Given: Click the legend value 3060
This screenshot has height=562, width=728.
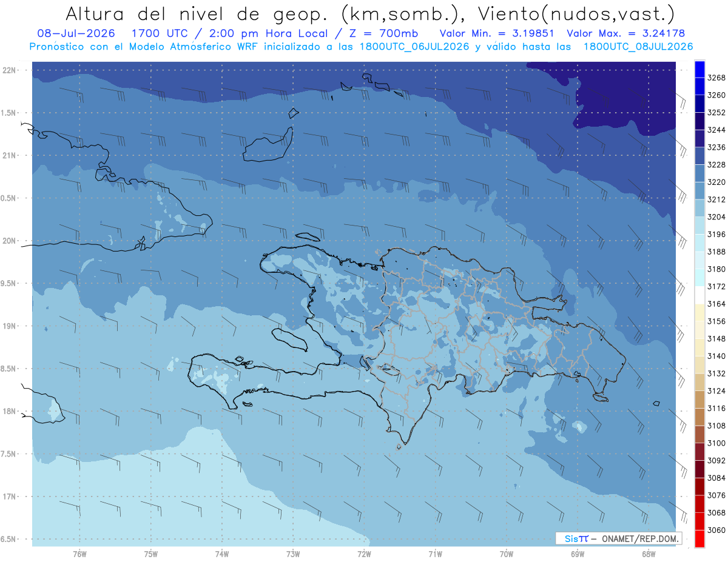Looking at the screenshot, I should pos(716,530).
